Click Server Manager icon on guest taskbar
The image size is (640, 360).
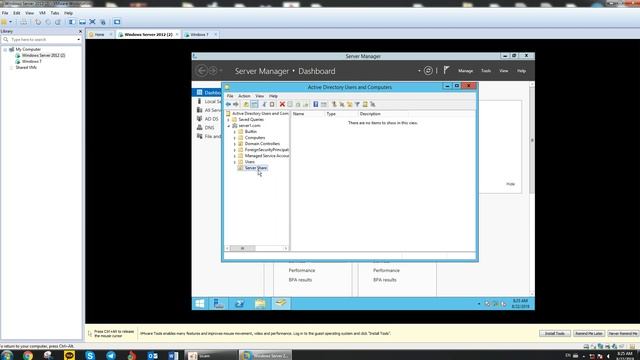pyautogui.click(x=219, y=304)
